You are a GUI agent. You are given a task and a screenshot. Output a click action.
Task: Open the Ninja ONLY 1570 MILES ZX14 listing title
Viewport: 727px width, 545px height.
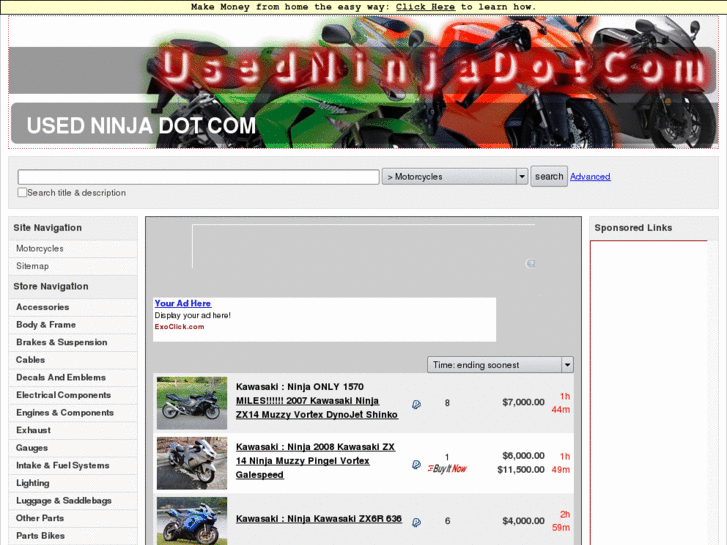317,401
